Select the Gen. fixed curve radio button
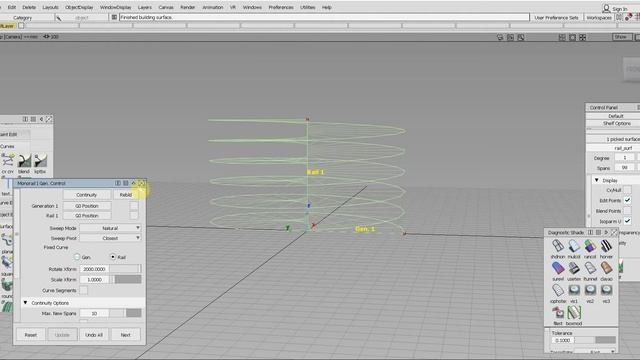 click(77, 257)
